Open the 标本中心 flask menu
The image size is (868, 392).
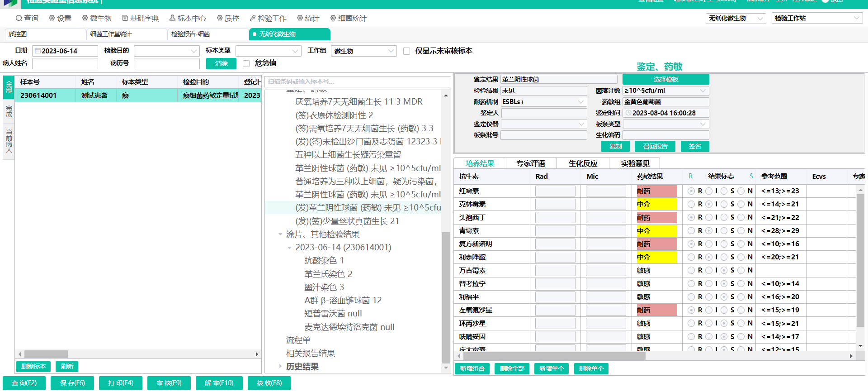(188, 18)
